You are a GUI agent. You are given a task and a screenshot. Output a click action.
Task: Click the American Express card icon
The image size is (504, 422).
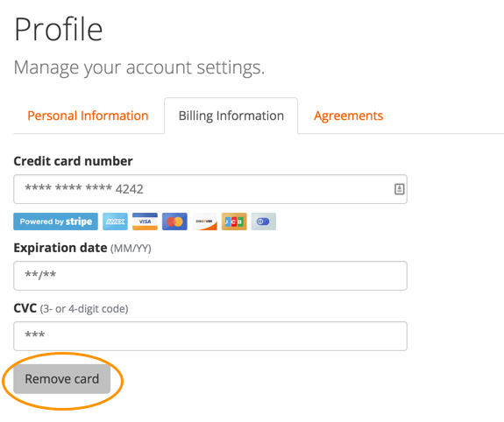click(x=115, y=222)
